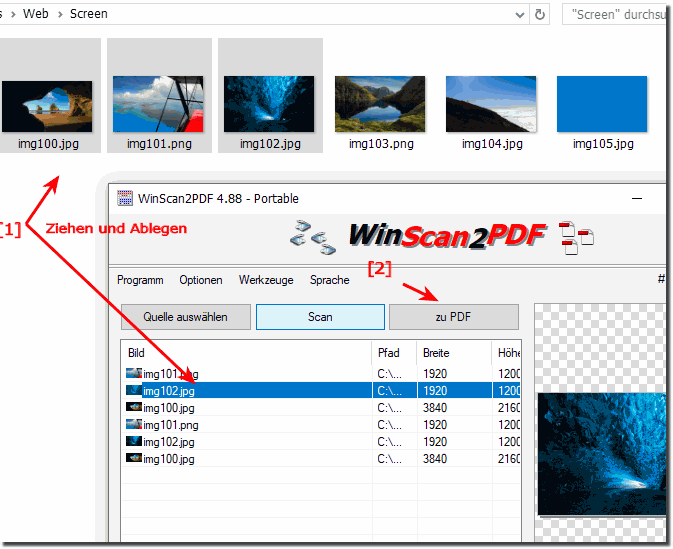
Task: Select img101.png thumbnail in Explorer
Action: pyautogui.click(x=158, y=104)
